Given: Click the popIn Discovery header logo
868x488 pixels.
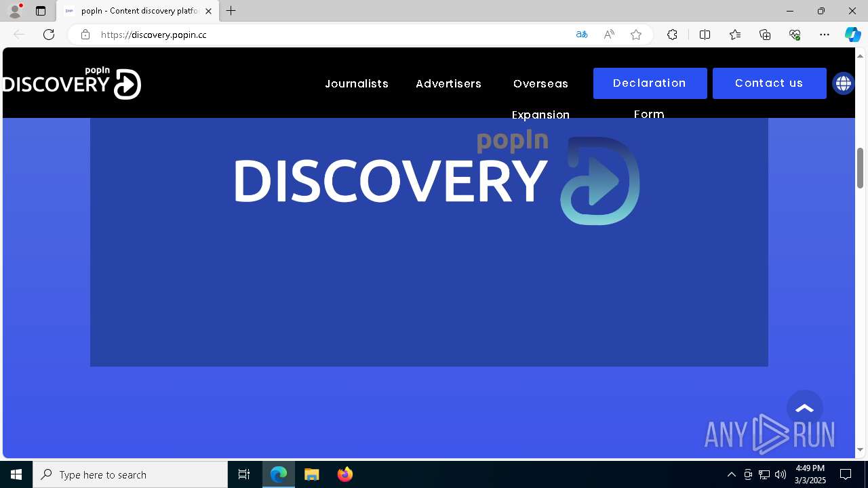Looking at the screenshot, I should point(72,83).
